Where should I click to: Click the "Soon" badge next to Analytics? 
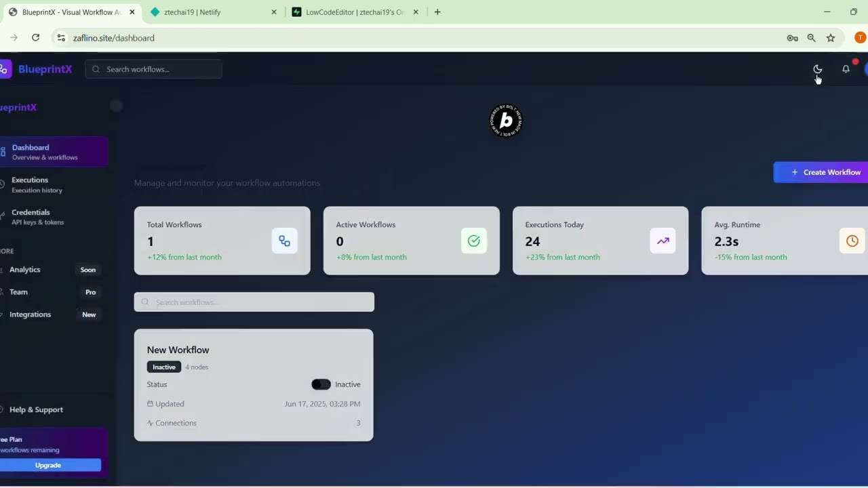coord(88,270)
